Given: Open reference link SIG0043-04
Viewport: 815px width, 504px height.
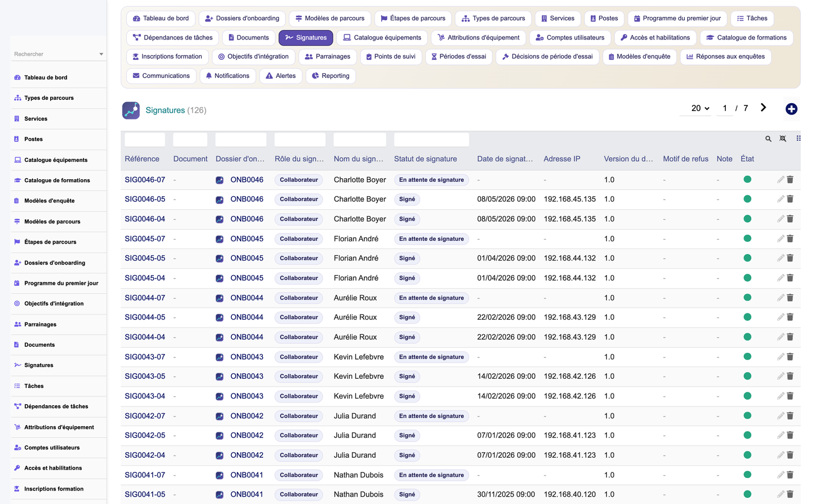Looking at the screenshot, I should tap(145, 396).
